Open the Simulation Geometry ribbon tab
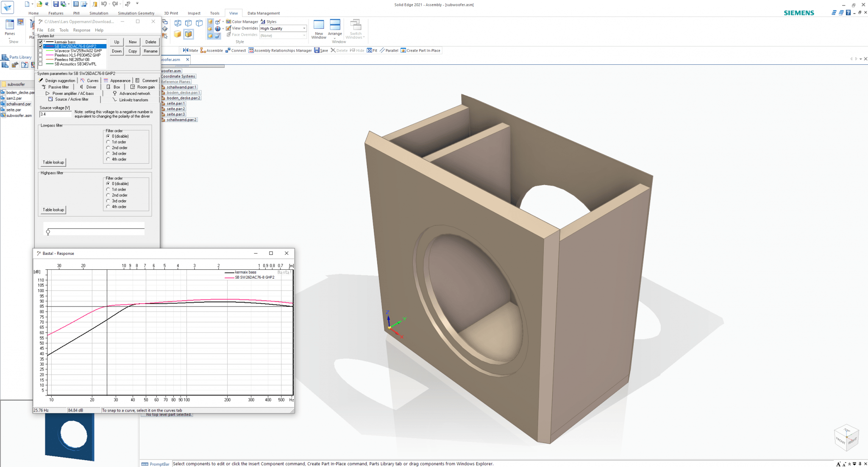The height and width of the screenshot is (467, 868). (136, 13)
